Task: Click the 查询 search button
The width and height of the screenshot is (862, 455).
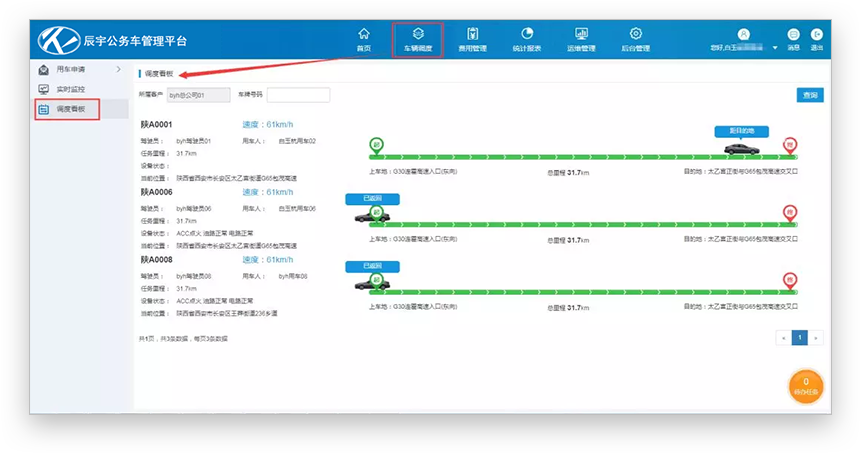Action: 810,95
